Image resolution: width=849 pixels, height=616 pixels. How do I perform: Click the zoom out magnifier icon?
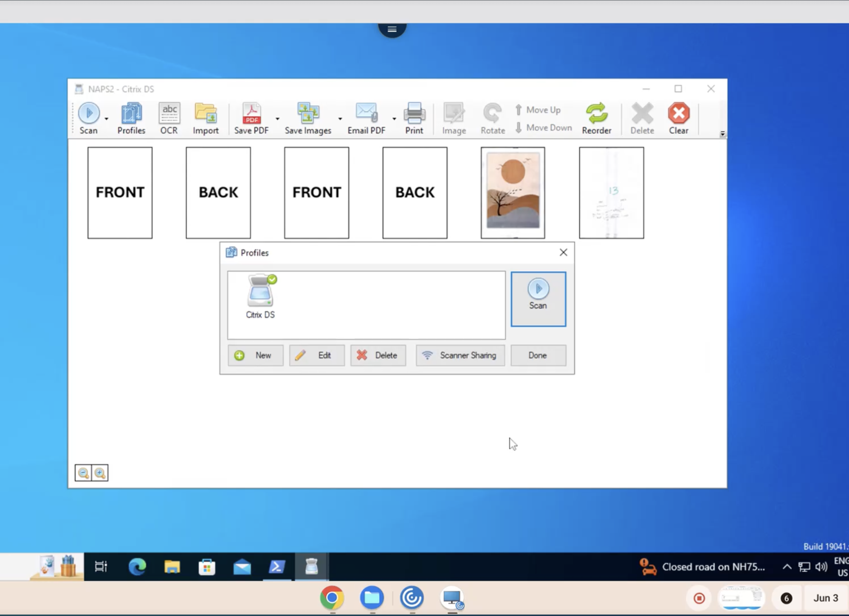[84, 473]
